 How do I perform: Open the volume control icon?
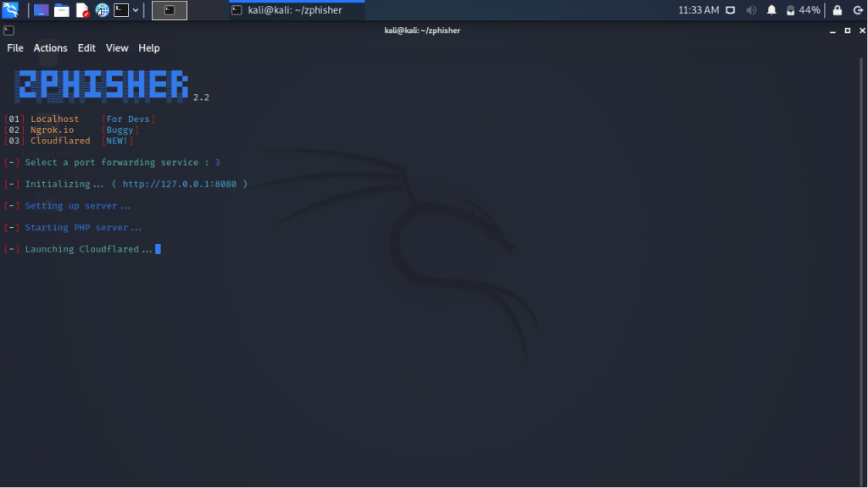coord(751,10)
